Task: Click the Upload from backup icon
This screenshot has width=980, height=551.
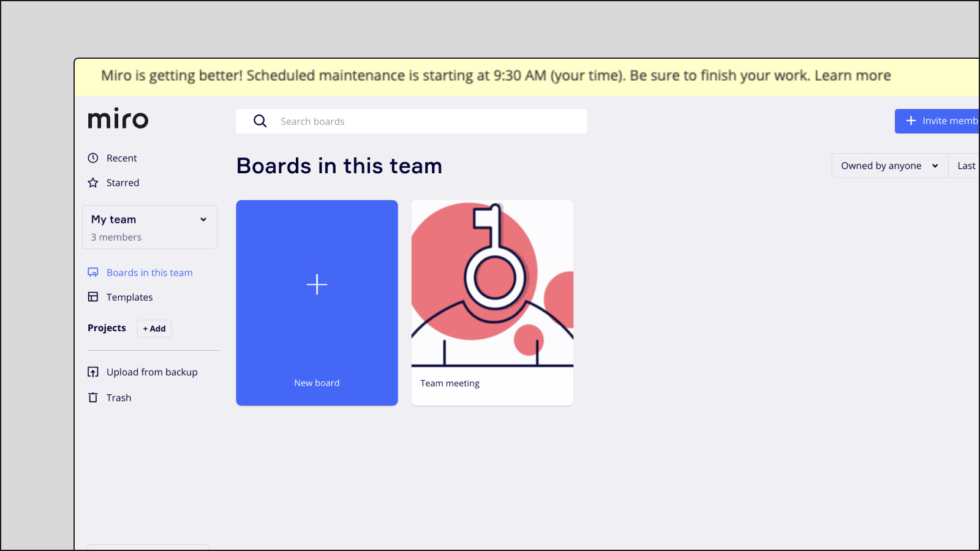Action: pos(93,372)
